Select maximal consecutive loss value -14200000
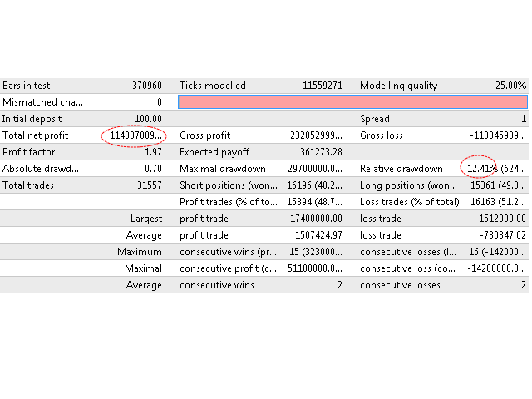Screen dimensions: 532x399 497,268
